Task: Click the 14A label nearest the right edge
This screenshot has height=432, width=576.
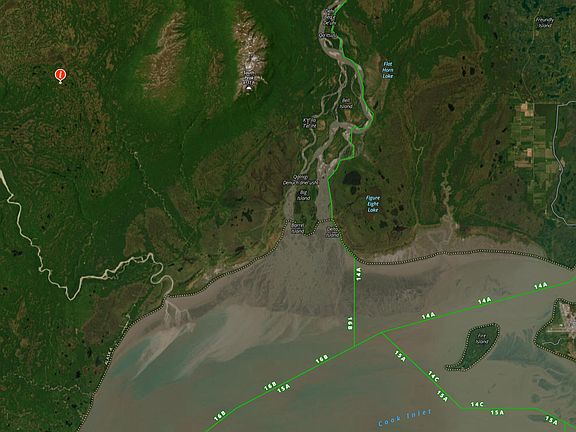Action: [x=540, y=285]
